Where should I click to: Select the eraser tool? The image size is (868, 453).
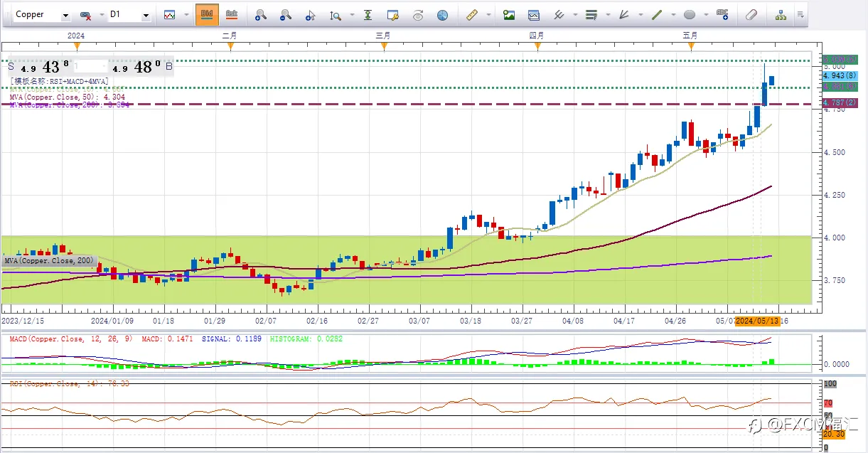coord(751,15)
